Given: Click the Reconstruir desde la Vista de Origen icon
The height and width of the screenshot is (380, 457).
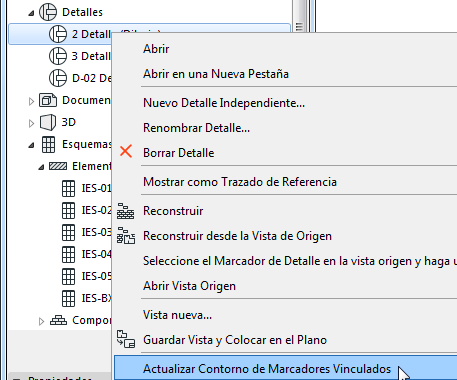Looking at the screenshot, I should point(126,236).
